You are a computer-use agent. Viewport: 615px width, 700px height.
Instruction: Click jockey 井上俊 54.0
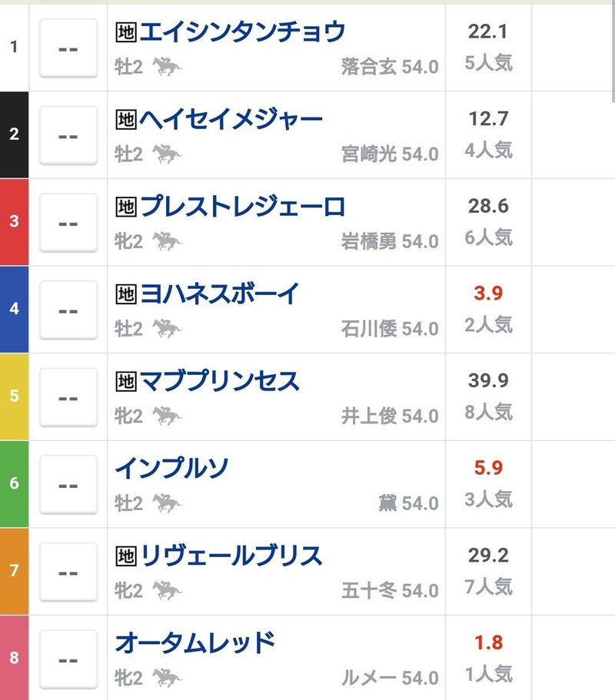390,416
